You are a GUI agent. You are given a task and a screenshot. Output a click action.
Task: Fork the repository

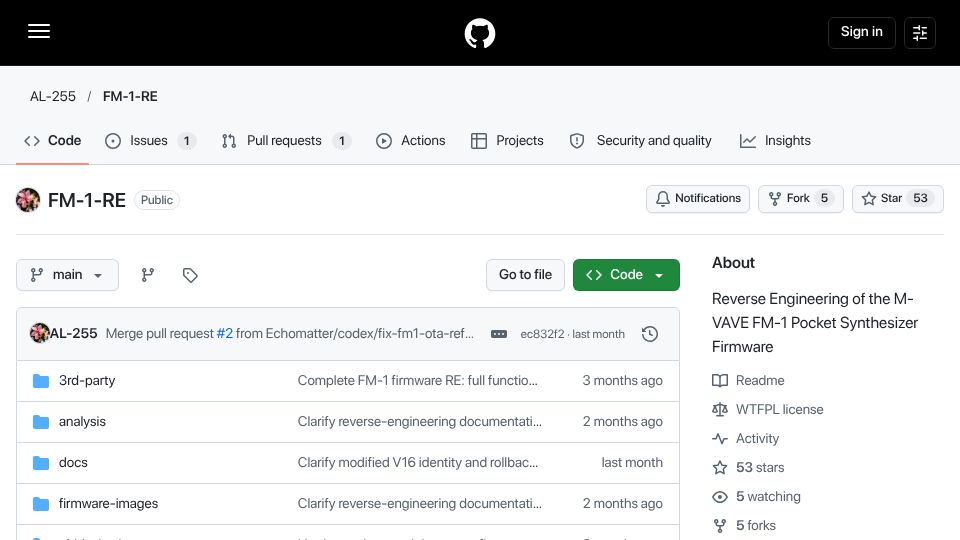800,199
